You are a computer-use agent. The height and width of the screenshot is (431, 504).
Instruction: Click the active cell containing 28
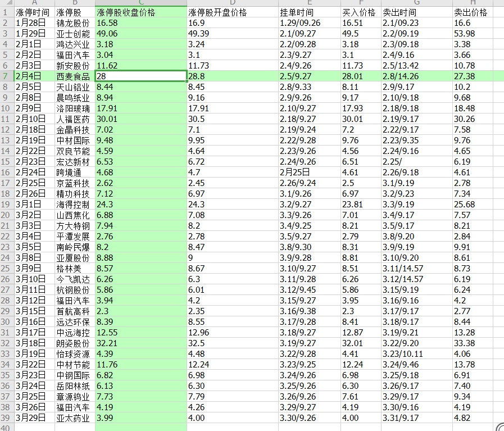tap(141, 76)
